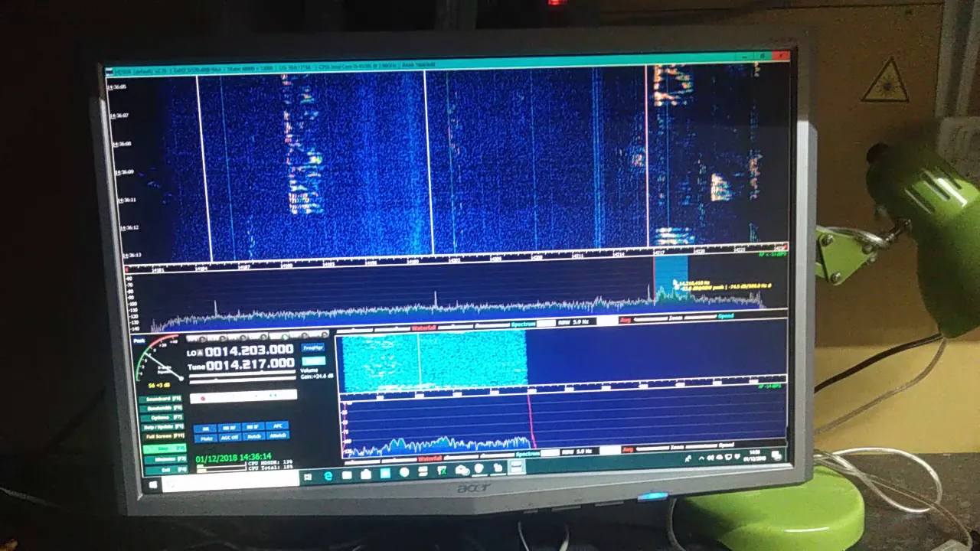Open the Options [F7] menu
Image resolution: width=980 pixels, height=551 pixels.
point(162,417)
